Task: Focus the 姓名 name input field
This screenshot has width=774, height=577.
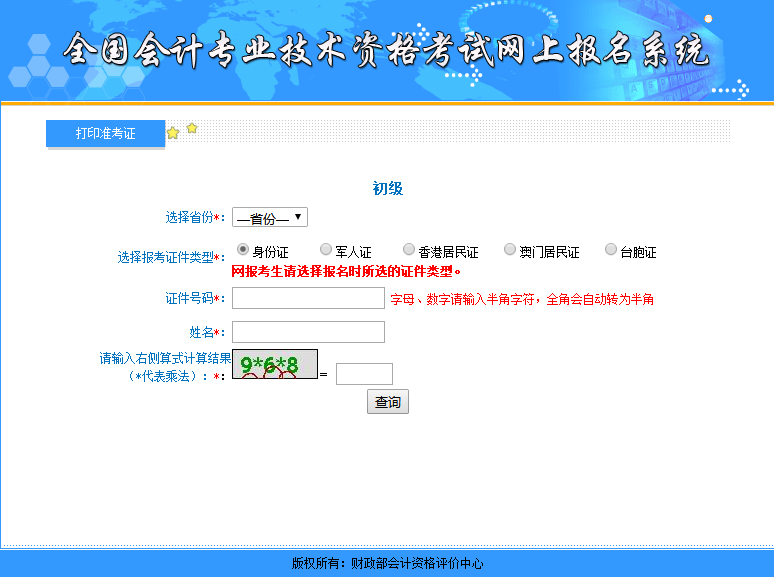Action: [309, 332]
